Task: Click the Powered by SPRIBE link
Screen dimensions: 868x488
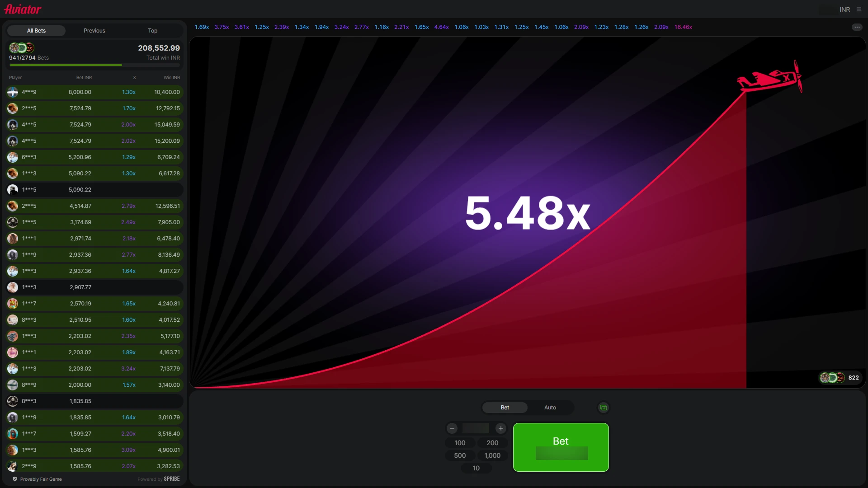Action: coord(159,479)
